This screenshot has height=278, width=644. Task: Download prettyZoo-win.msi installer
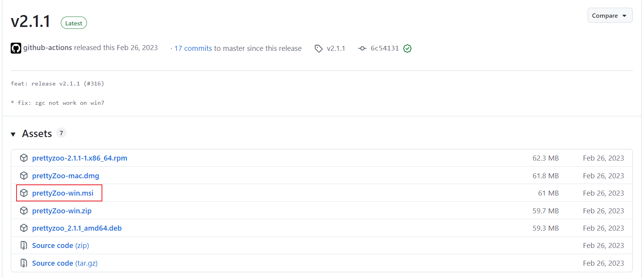pos(63,193)
